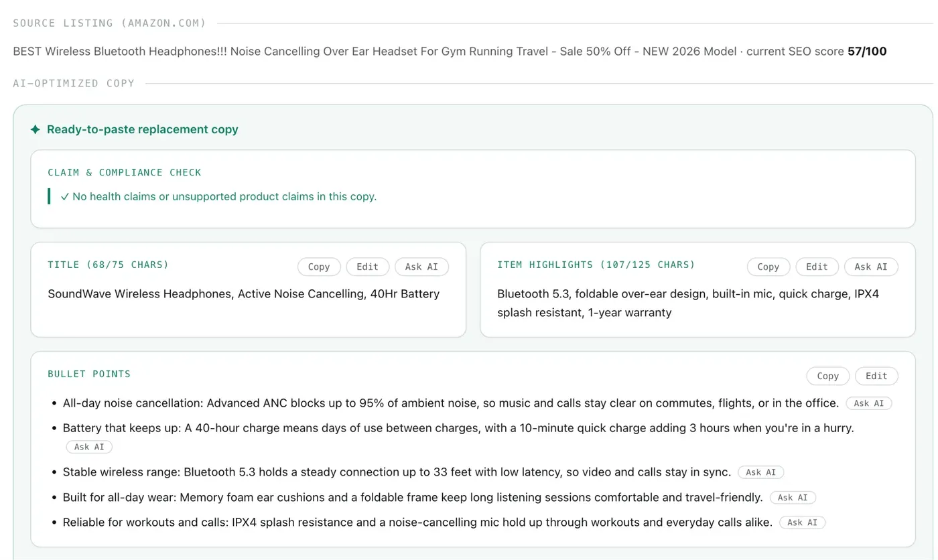Edit the Bullet Points section

pyautogui.click(x=876, y=376)
